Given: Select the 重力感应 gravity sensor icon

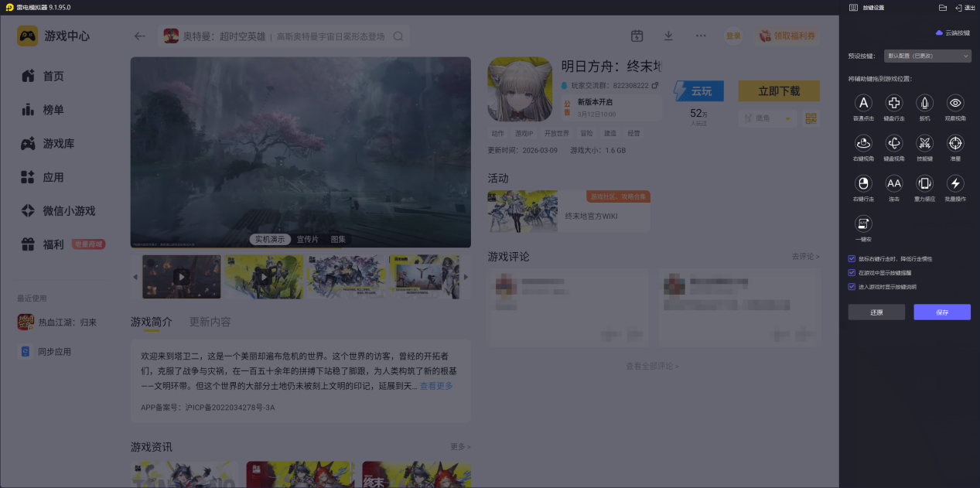Looking at the screenshot, I should tap(924, 183).
